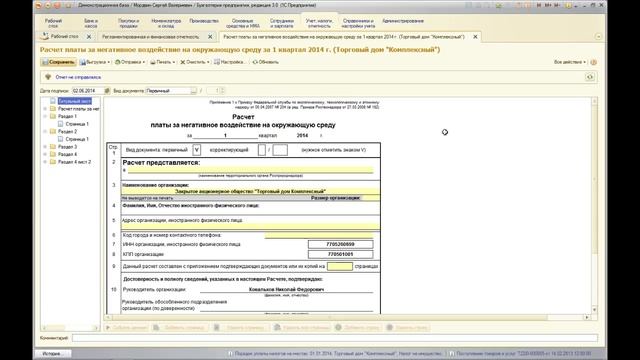Click the yellow attached pages count field
This screenshot has width=640, height=360.
click(x=340, y=266)
